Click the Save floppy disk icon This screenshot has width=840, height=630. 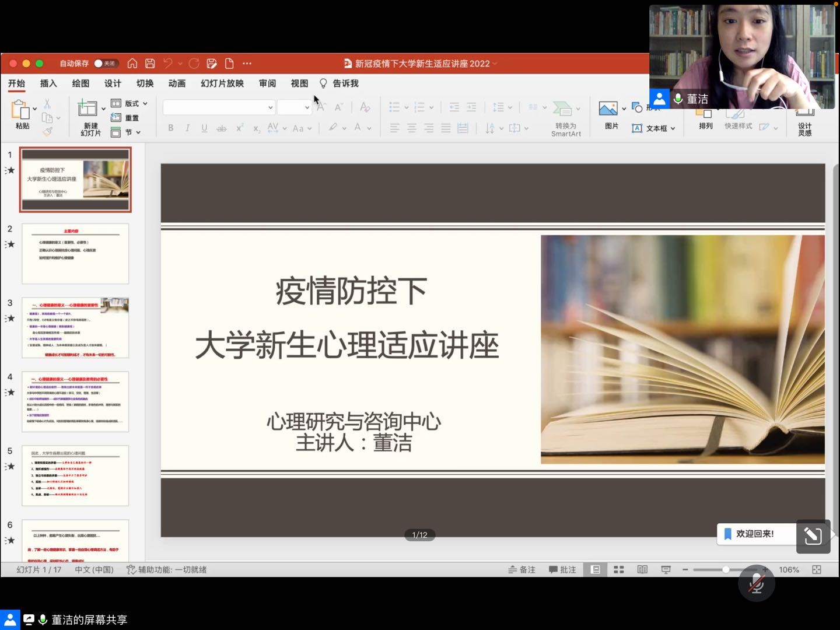[150, 64]
